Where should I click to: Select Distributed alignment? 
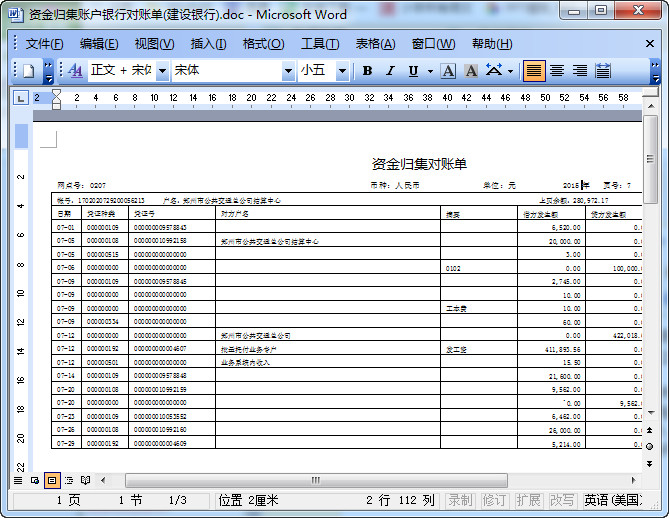point(603,71)
